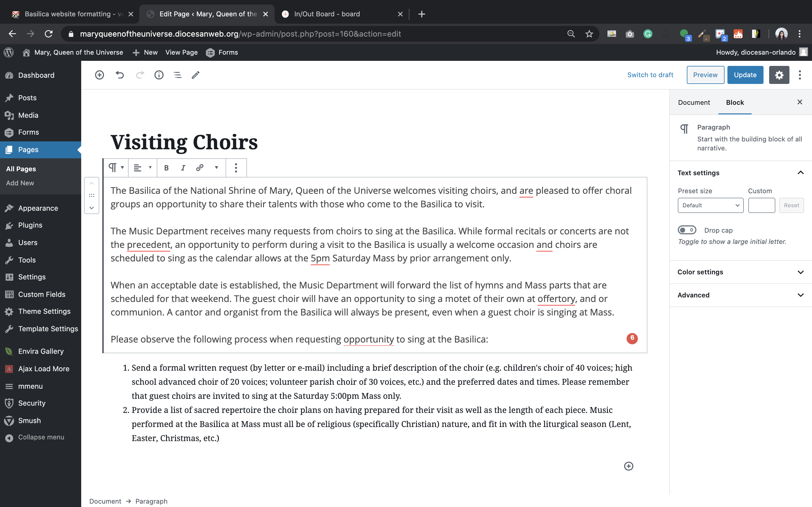Screen dimensions: 812x507
Task: Open the editor settings gear
Action: 779,75
